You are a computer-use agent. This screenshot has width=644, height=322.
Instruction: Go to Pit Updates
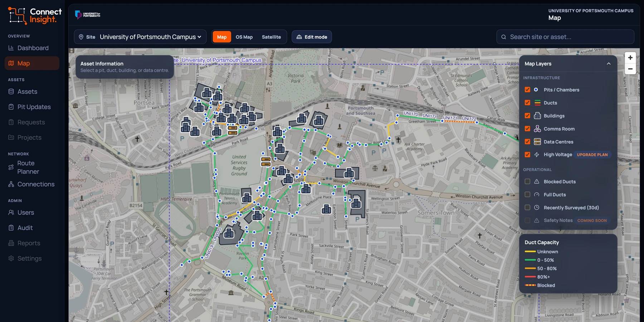32,107
